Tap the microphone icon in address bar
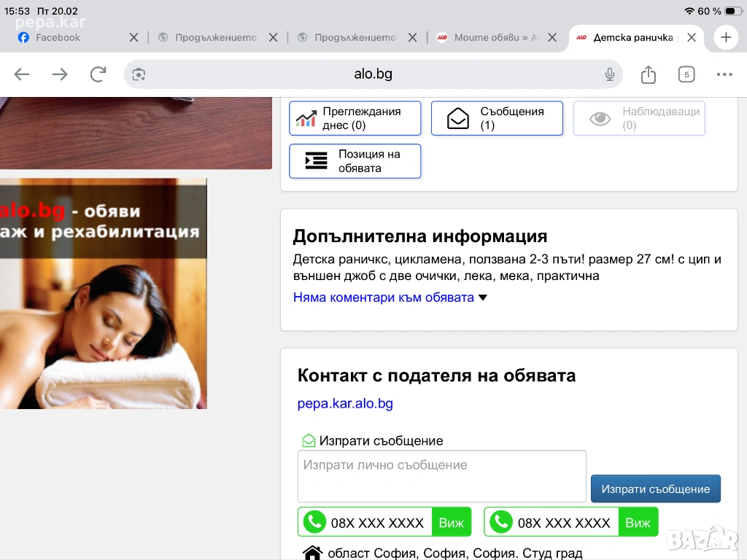The height and width of the screenshot is (560, 747). coord(609,74)
